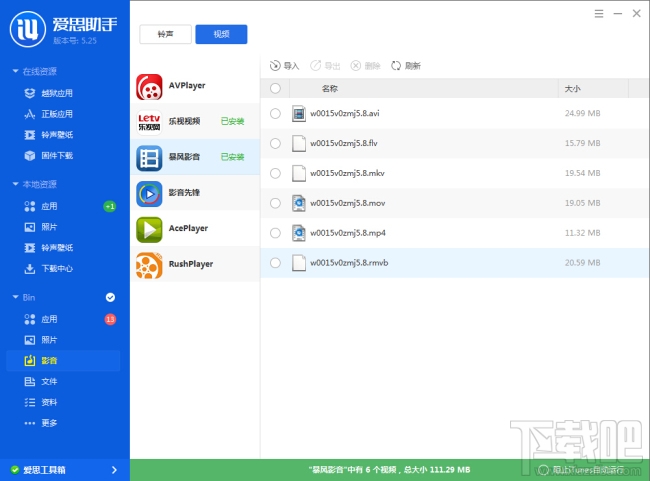Click the w0015v0zmj5.8.mp4 file name
The height and width of the screenshot is (481, 650).
pyautogui.click(x=348, y=233)
